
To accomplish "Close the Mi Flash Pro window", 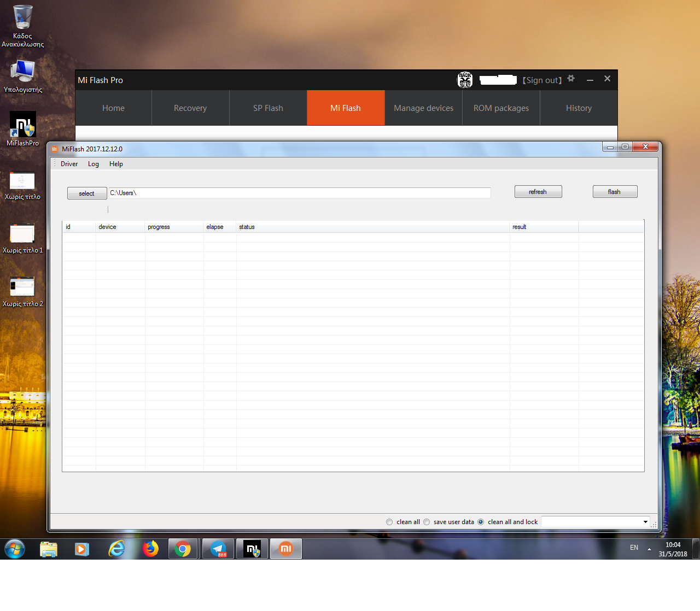I will pyautogui.click(x=607, y=79).
